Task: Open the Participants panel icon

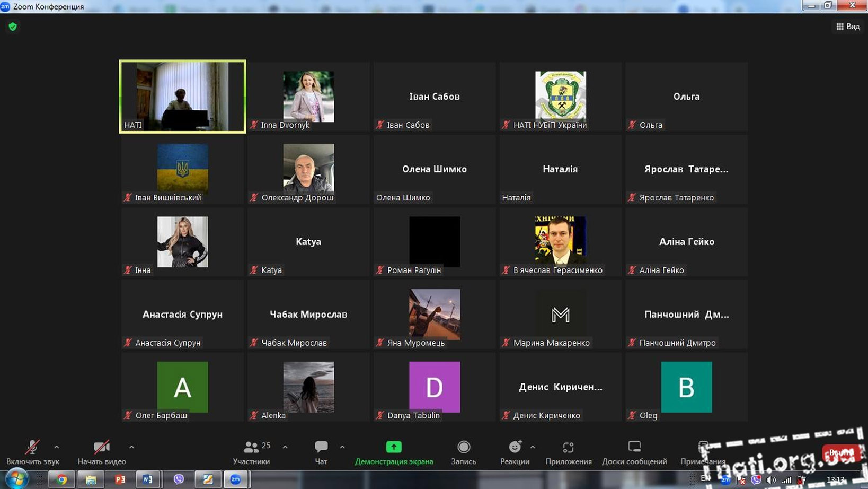Action: [251, 448]
